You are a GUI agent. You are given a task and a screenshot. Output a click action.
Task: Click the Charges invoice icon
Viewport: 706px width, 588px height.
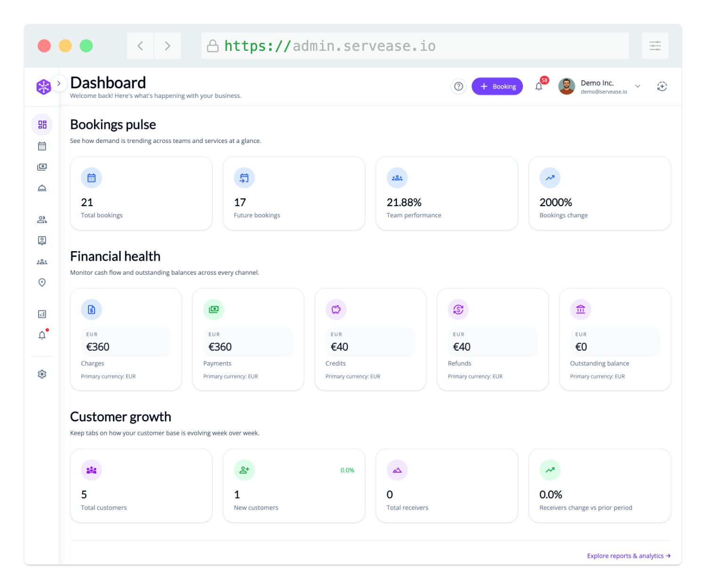91,310
